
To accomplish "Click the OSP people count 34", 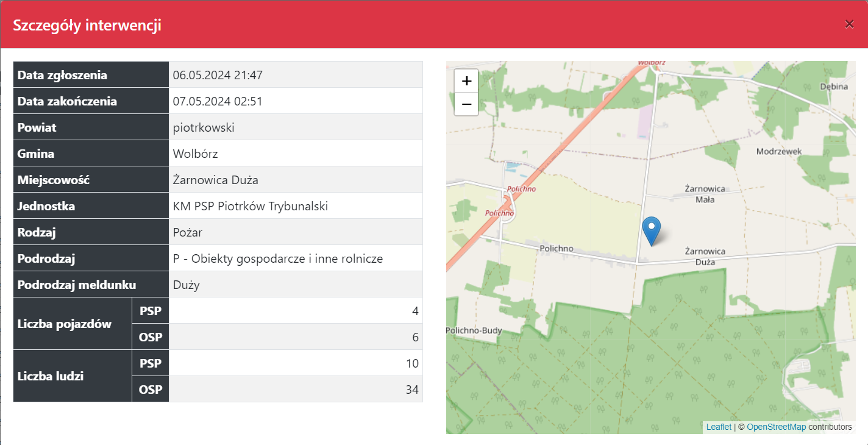I will point(412,390).
